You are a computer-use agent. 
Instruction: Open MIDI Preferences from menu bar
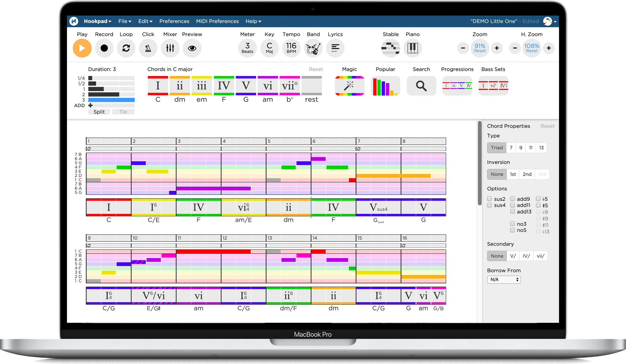[217, 21]
